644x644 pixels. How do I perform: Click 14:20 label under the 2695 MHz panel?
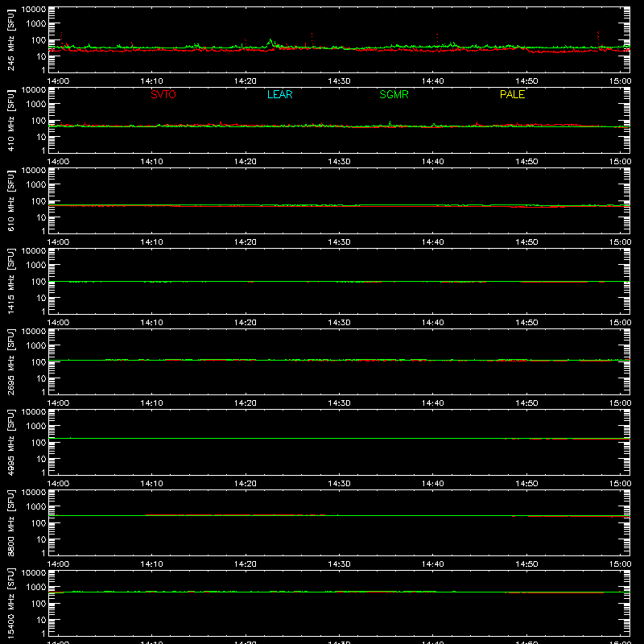click(x=246, y=403)
